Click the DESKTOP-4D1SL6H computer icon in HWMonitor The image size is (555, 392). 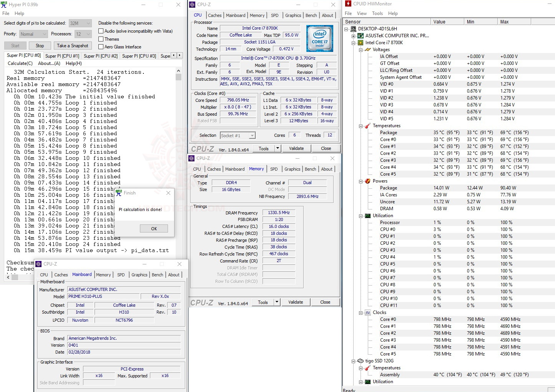(x=353, y=29)
